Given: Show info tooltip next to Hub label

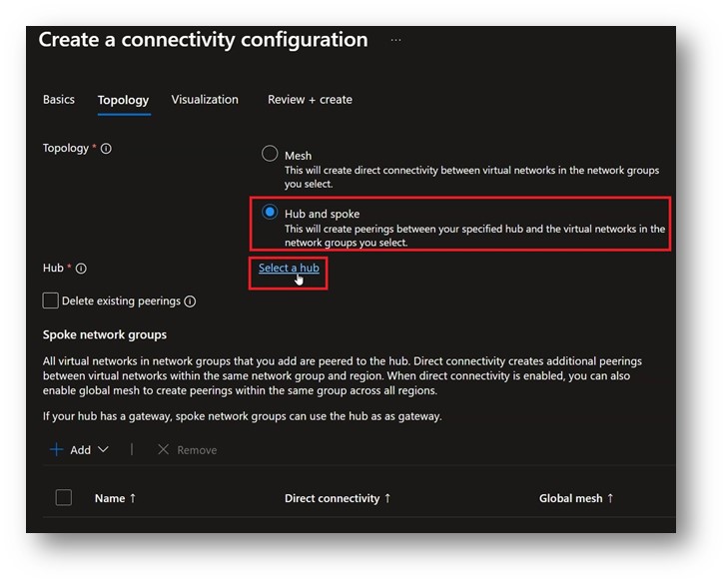Looking at the screenshot, I should [x=81, y=269].
